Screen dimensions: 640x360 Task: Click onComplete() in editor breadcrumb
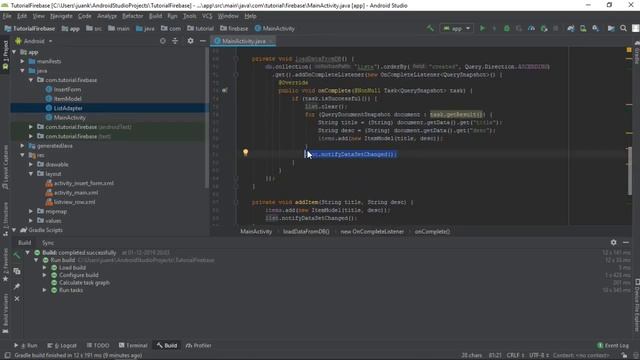click(432, 231)
